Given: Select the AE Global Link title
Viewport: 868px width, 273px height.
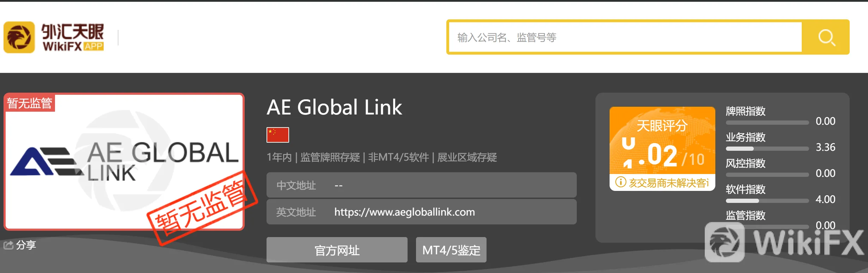Looking at the screenshot, I should coord(334,107).
